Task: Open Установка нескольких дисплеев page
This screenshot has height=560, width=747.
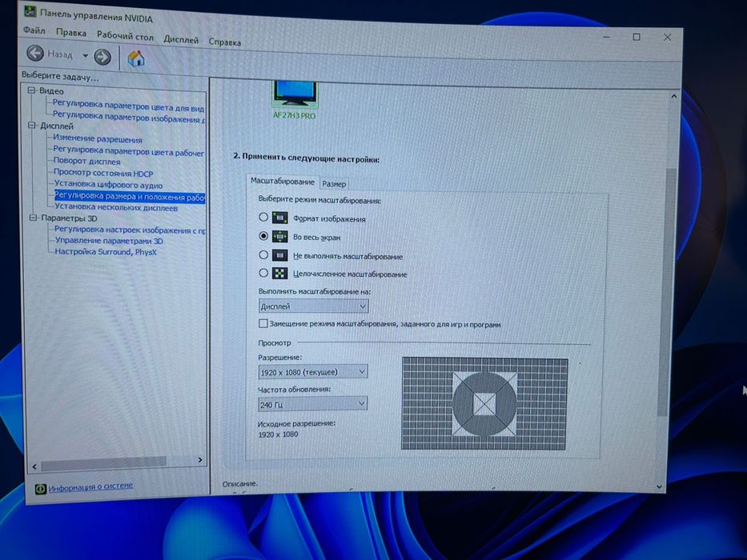Action: [x=116, y=207]
